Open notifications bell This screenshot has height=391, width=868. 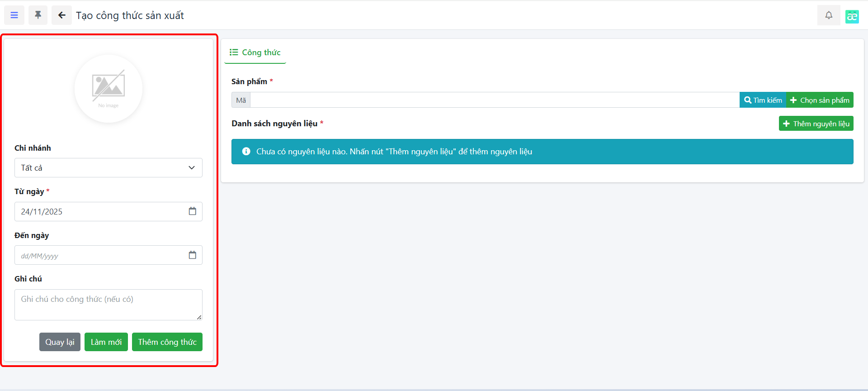coord(829,15)
